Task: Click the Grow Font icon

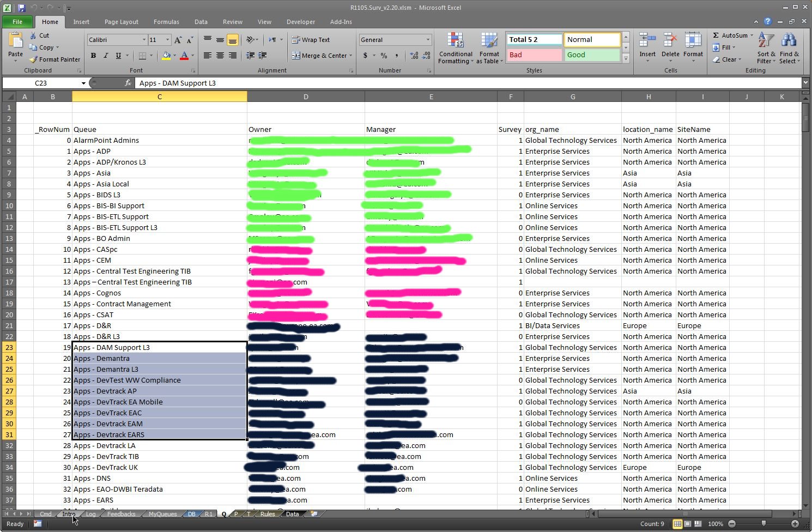Action: click(x=178, y=40)
